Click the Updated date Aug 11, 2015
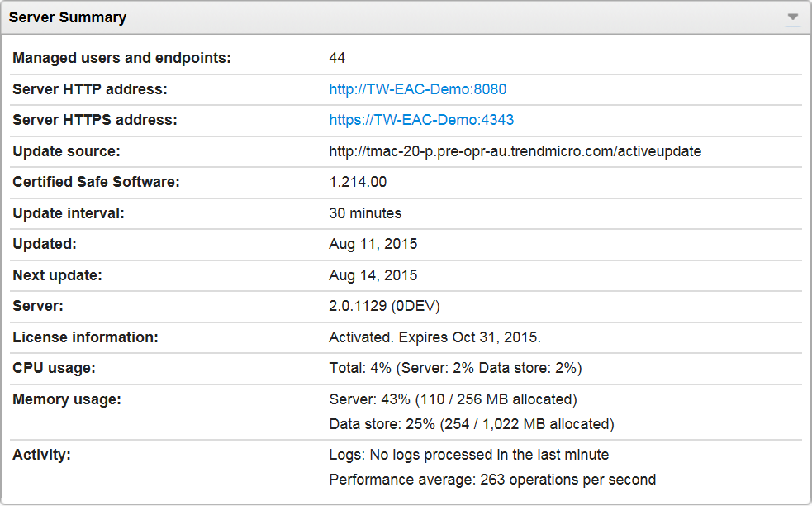Image resolution: width=812 pixels, height=506 pixels. click(x=373, y=244)
